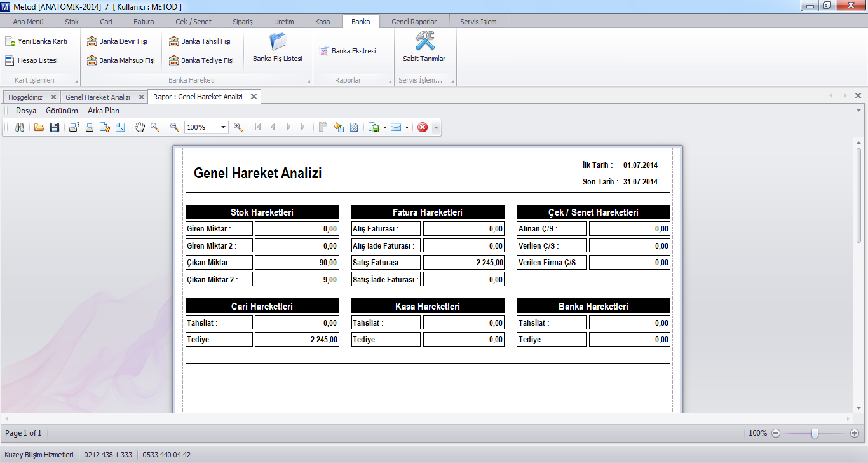Click the quick print printer icon
The width and height of the screenshot is (868, 463).
[90, 127]
